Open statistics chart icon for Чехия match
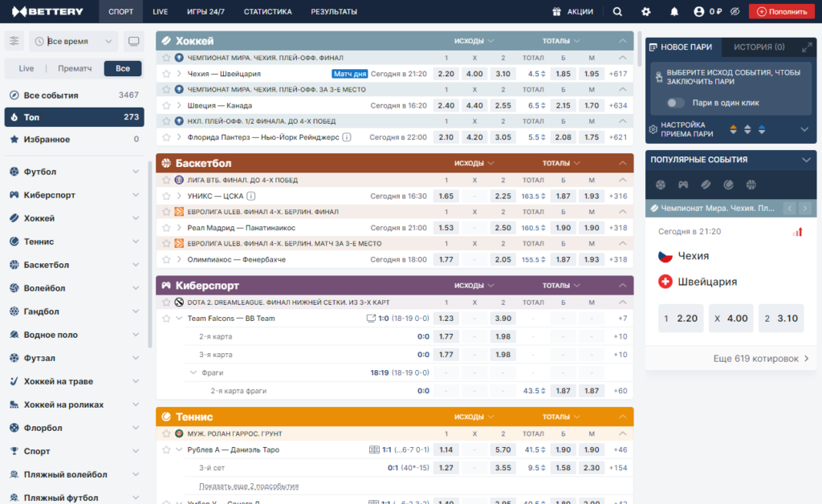The height and width of the screenshot is (504, 822). pos(797,232)
